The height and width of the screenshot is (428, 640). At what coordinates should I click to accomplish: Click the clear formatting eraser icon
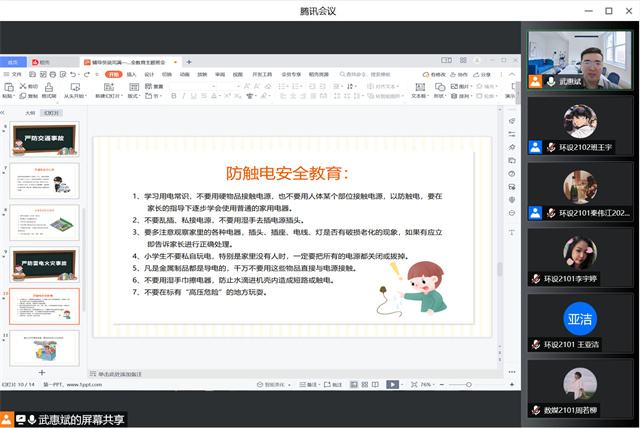268,86
